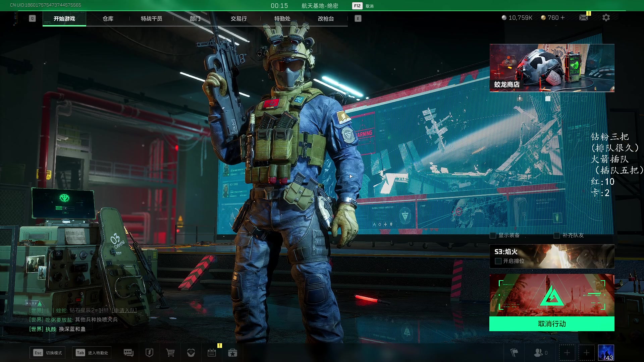
Task: Click the 00:15 matchmaking timer
Action: tap(279, 6)
